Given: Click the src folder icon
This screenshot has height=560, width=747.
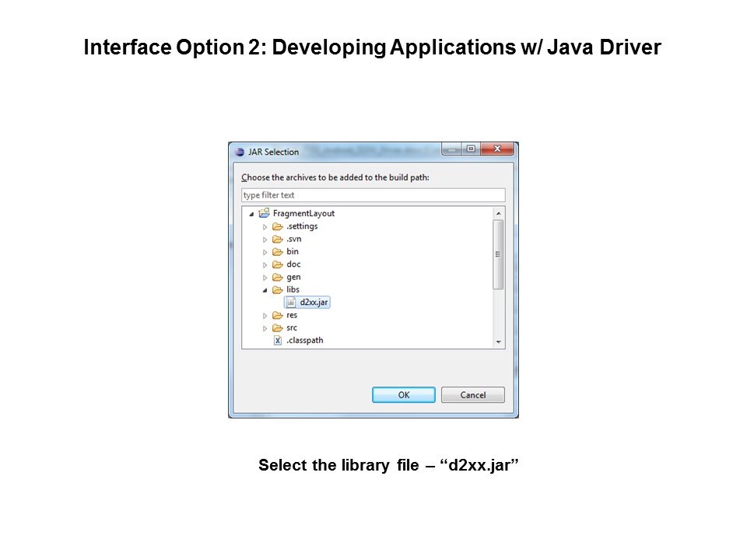Looking at the screenshot, I should coord(278,327).
